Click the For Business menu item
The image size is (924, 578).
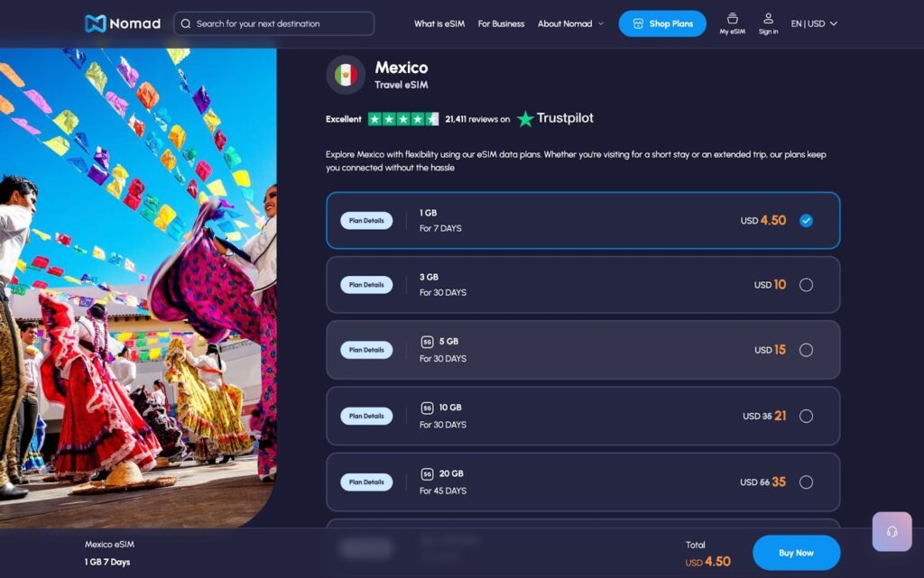501,24
